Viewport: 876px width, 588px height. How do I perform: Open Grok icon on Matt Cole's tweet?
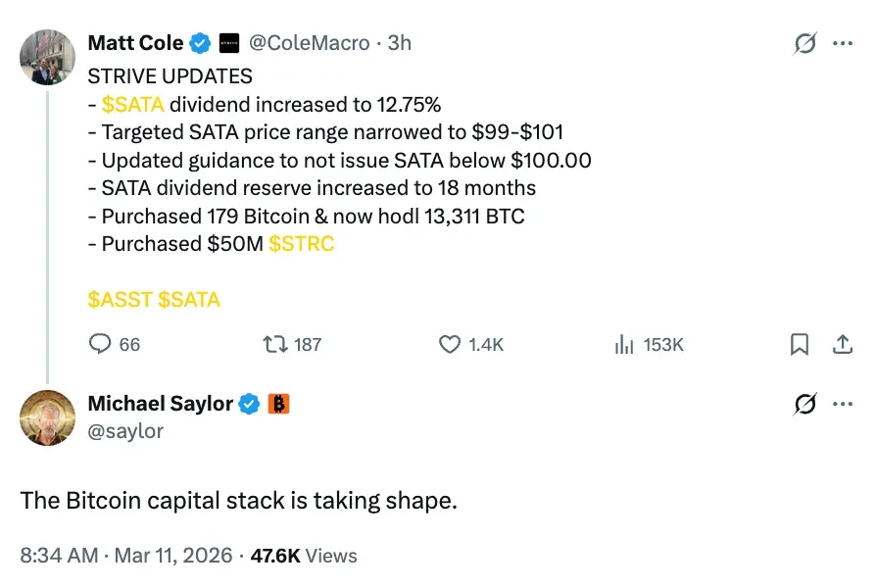(x=805, y=43)
